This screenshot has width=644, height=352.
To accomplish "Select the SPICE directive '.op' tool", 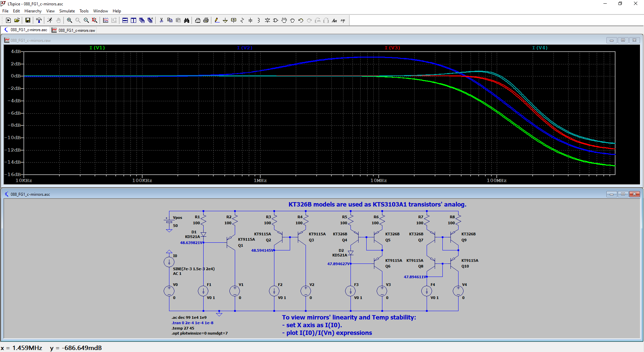I will click(343, 20).
